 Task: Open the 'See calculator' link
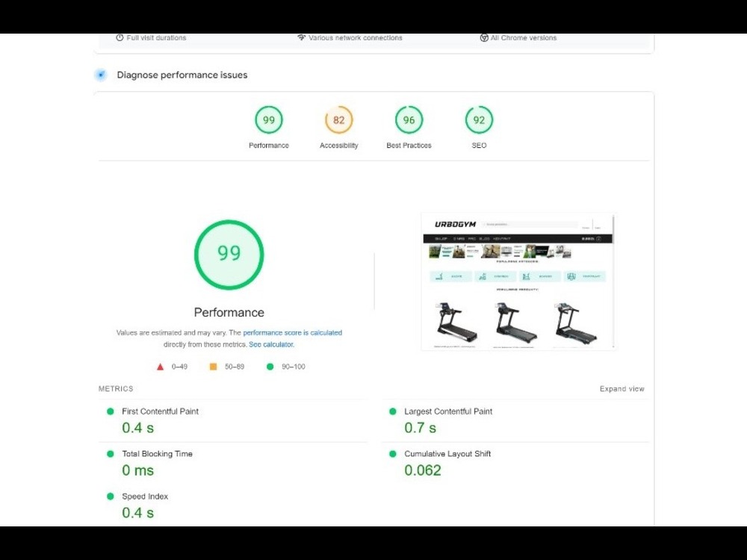(270, 344)
